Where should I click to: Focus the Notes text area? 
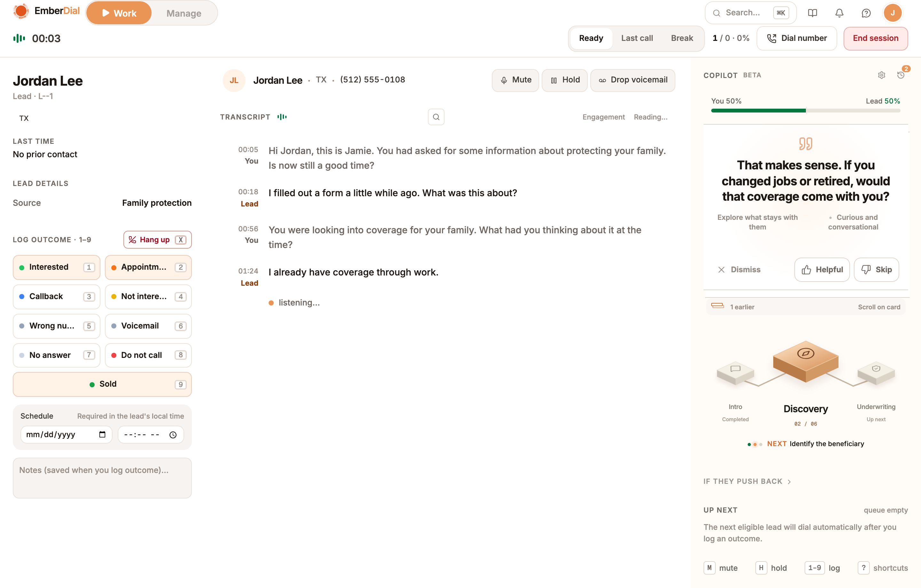(102, 478)
